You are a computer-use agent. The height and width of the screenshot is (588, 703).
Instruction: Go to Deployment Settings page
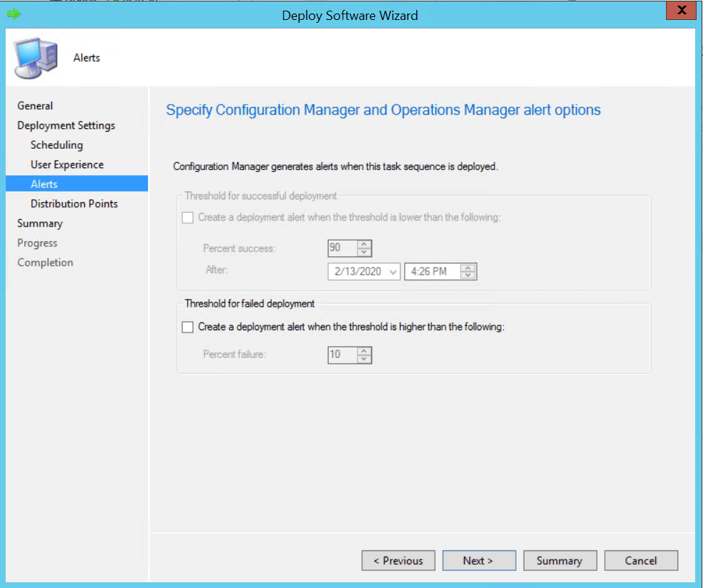click(x=66, y=125)
